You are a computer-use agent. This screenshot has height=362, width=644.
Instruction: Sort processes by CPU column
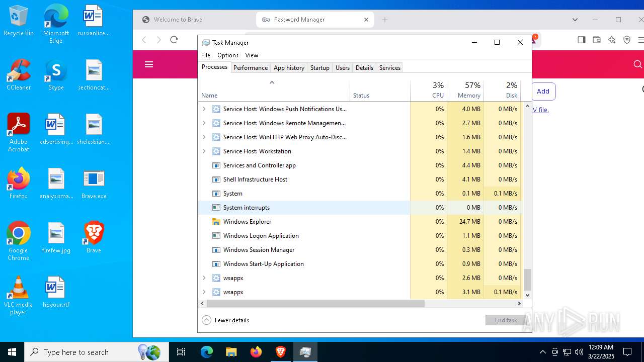coord(428,90)
